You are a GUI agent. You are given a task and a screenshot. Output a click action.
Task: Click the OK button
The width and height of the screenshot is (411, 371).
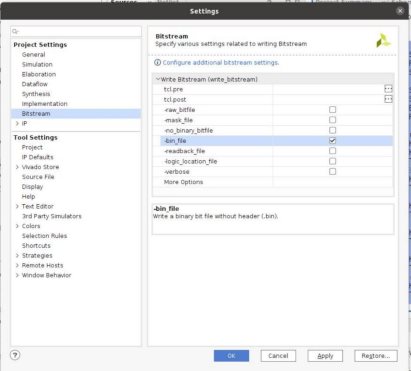click(x=231, y=356)
